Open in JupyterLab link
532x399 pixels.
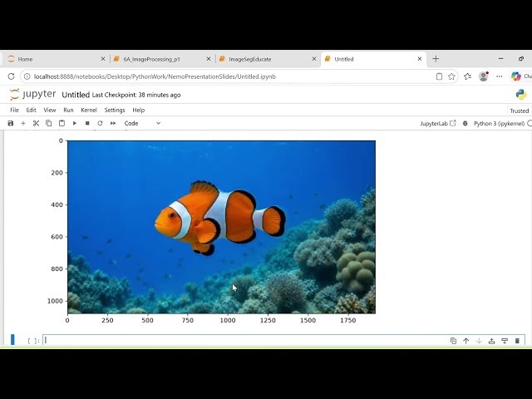point(438,123)
